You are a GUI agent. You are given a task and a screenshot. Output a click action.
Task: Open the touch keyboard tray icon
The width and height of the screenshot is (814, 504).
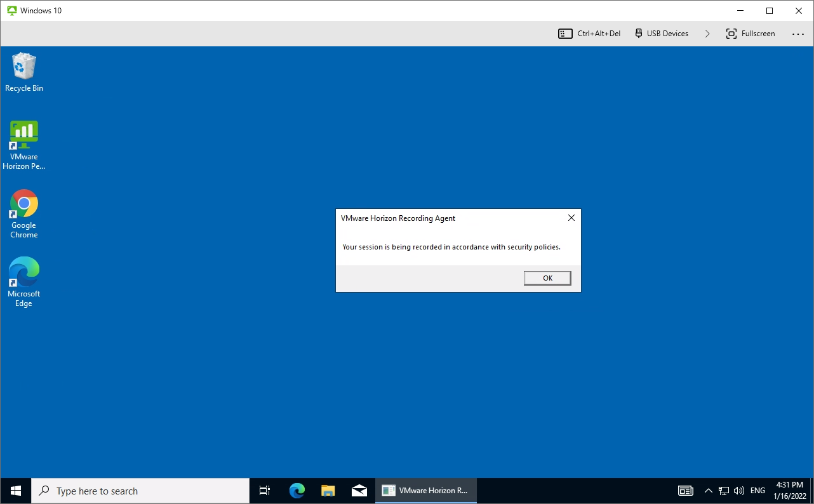coord(686,491)
